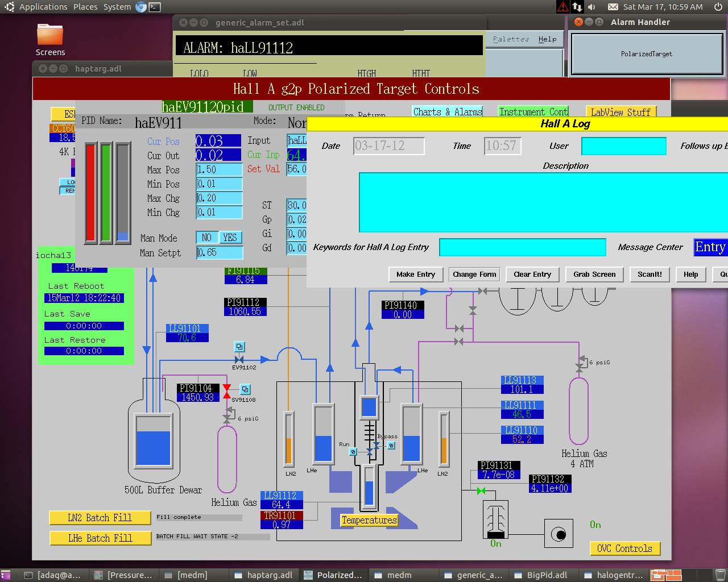The height and width of the screenshot is (582, 728).
Task: Click the PI91104 pressure readout 1450.93
Action: [198, 397]
